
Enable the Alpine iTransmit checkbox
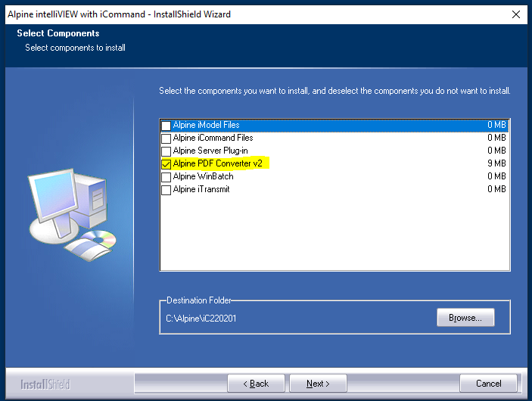pyautogui.click(x=166, y=190)
